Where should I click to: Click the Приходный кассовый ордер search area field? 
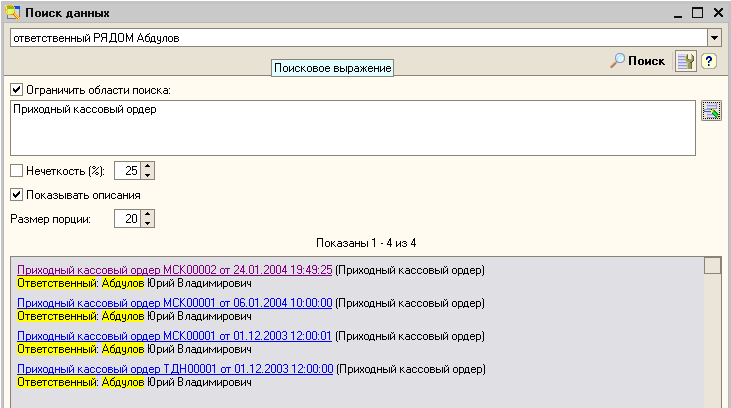[x=352, y=127]
